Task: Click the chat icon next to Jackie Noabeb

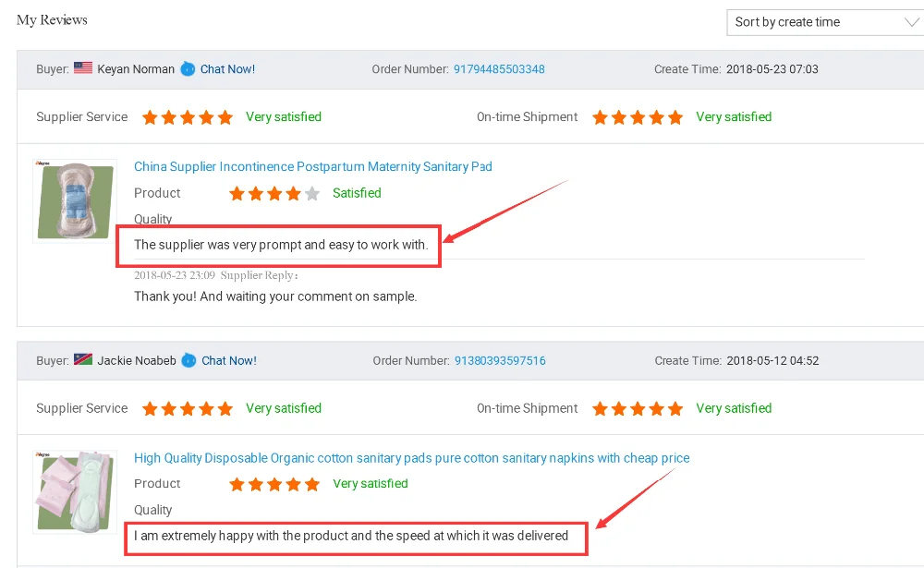Action: coord(188,360)
